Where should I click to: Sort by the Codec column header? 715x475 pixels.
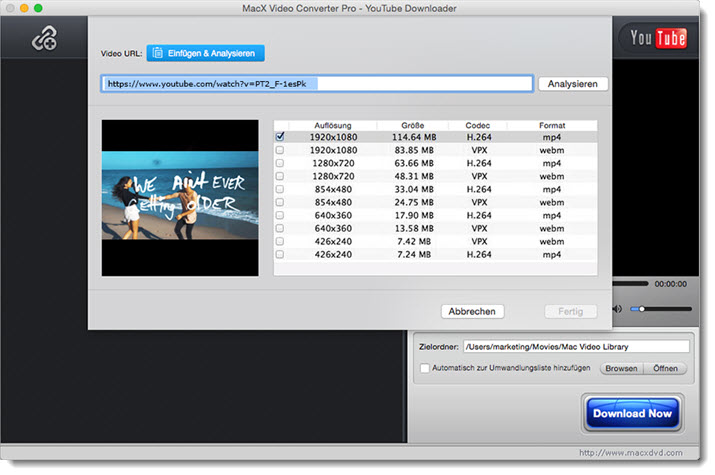[477, 125]
